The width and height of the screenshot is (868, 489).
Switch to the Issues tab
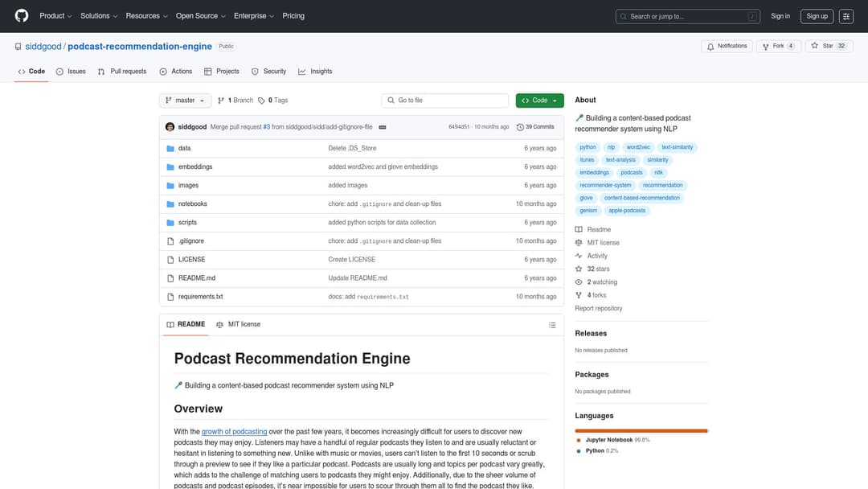point(71,72)
